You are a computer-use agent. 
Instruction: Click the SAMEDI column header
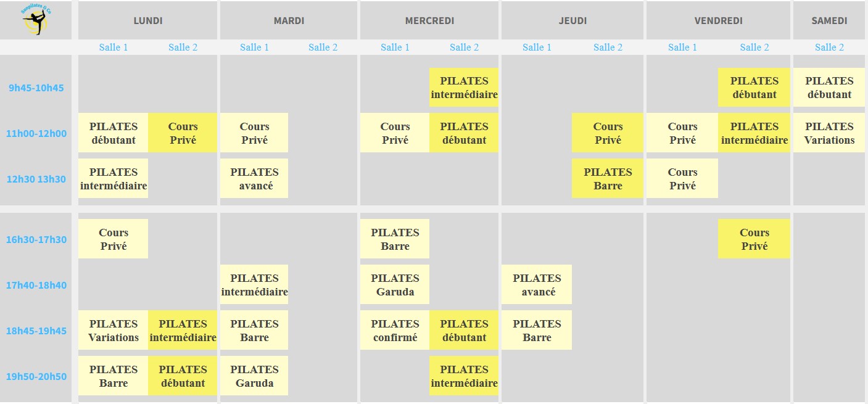point(829,21)
